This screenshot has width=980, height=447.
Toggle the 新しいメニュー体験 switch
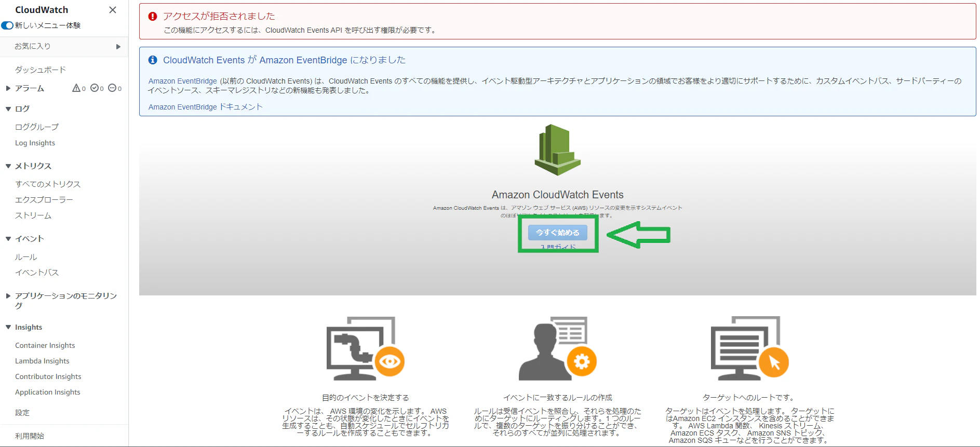[x=7, y=25]
